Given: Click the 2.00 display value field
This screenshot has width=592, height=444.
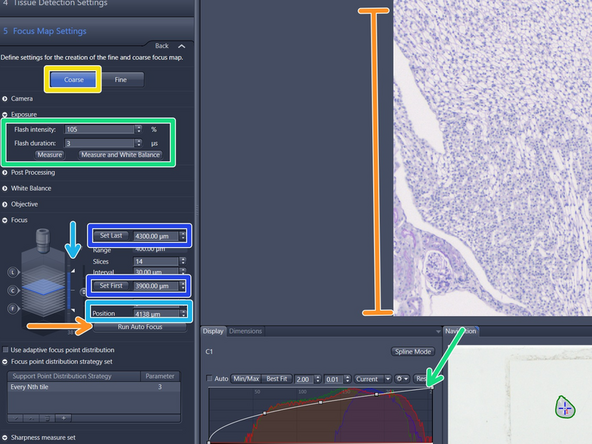Looking at the screenshot, I should click(304, 379).
